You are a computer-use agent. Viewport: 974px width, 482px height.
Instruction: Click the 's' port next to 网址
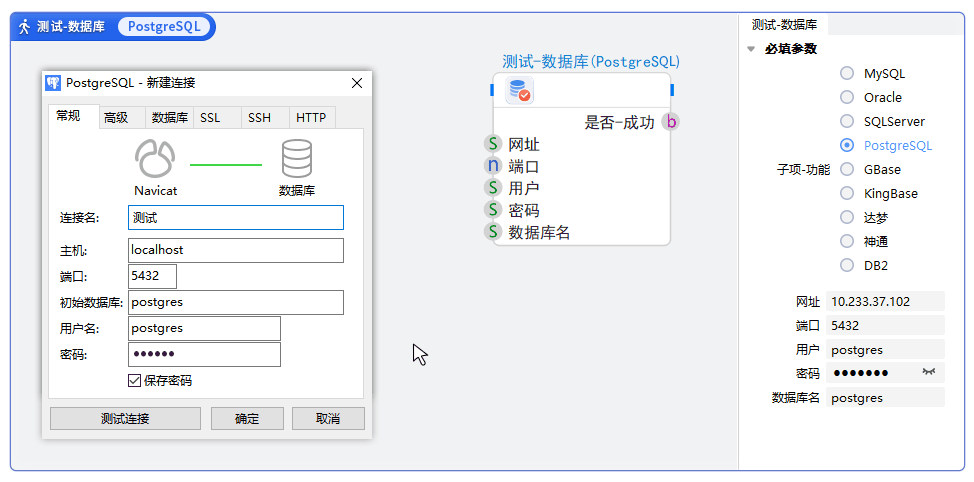click(x=493, y=144)
